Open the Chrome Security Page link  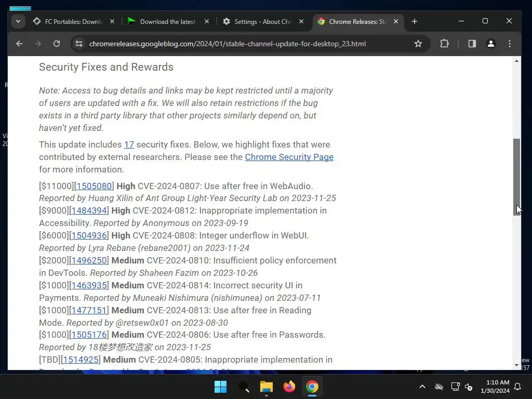tap(289, 157)
